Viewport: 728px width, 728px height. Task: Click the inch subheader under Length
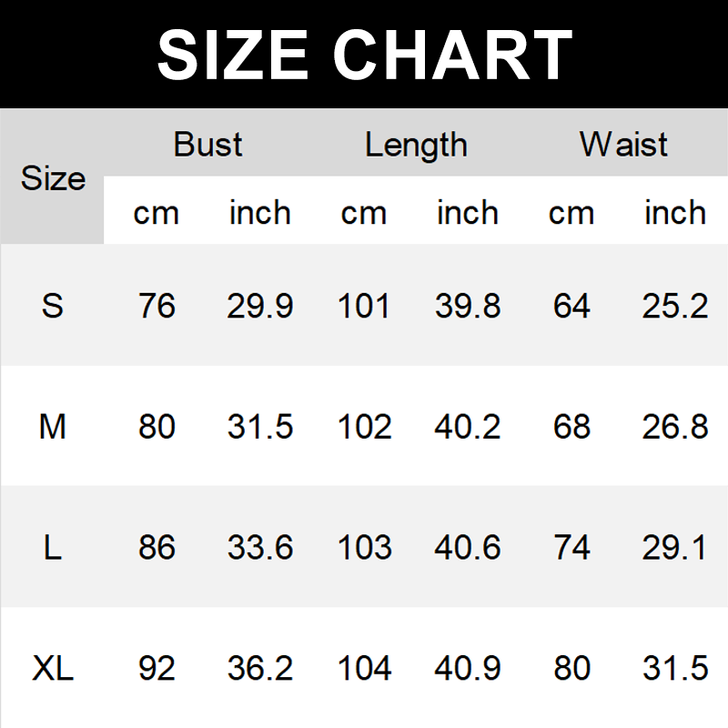tap(468, 213)
